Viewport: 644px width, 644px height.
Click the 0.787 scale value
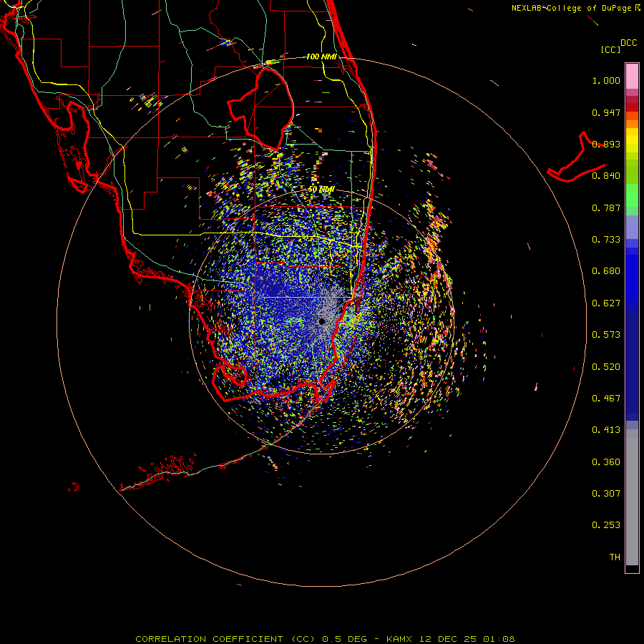pyautogui.click(x=606, y=208)
